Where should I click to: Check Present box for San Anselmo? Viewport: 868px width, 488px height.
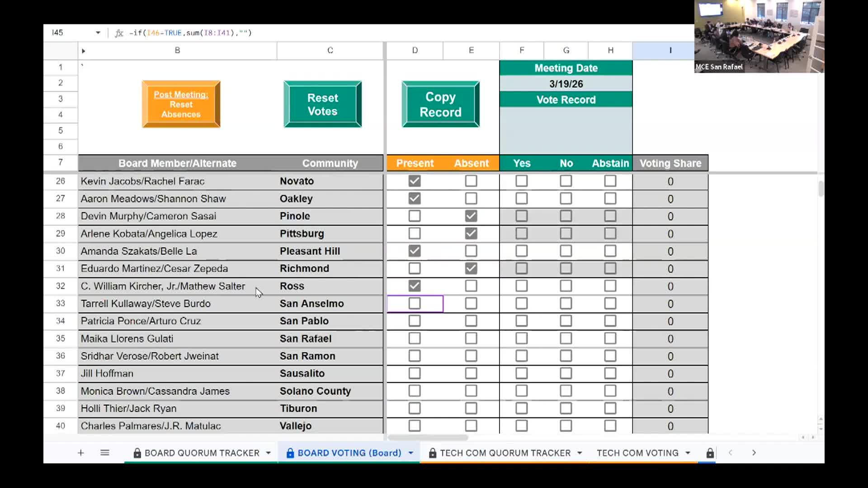tap(415, 304)
